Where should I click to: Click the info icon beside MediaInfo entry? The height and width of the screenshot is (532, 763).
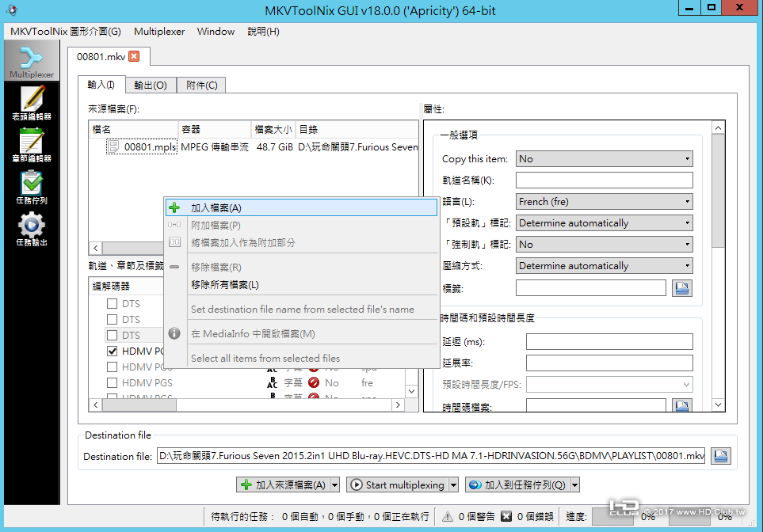pos(174,333)
